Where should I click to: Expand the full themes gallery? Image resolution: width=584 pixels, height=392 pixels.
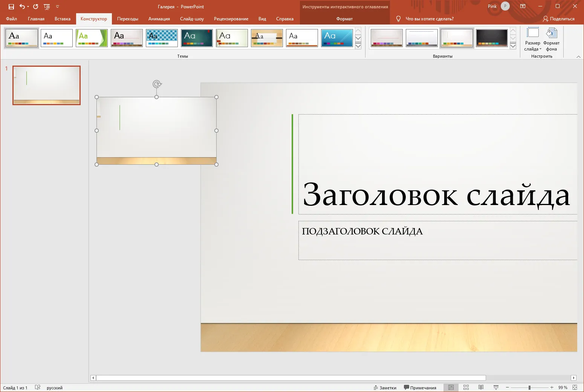[358, 46]
